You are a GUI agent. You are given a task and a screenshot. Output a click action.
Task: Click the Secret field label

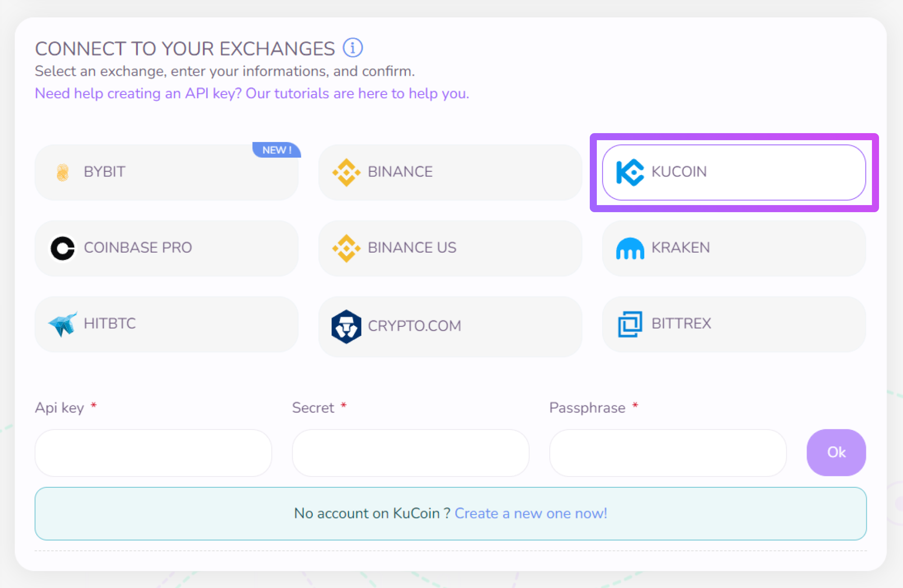tap(313, 407)
